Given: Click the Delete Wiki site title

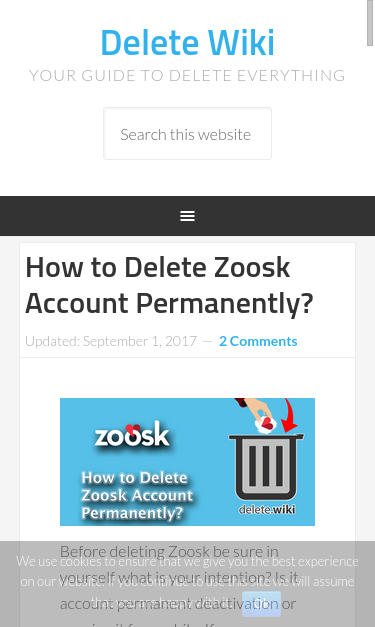Looking at the screenshot, I should (x=188, y=42).
